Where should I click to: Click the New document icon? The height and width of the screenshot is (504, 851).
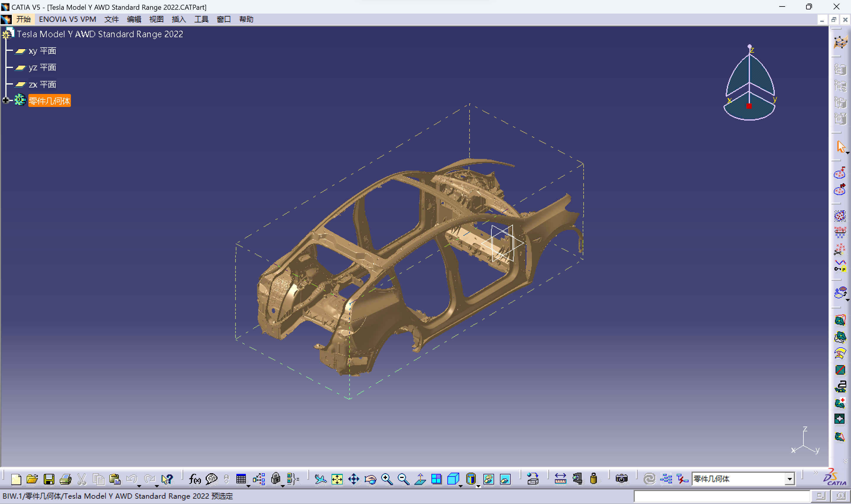tap(16, 479)
